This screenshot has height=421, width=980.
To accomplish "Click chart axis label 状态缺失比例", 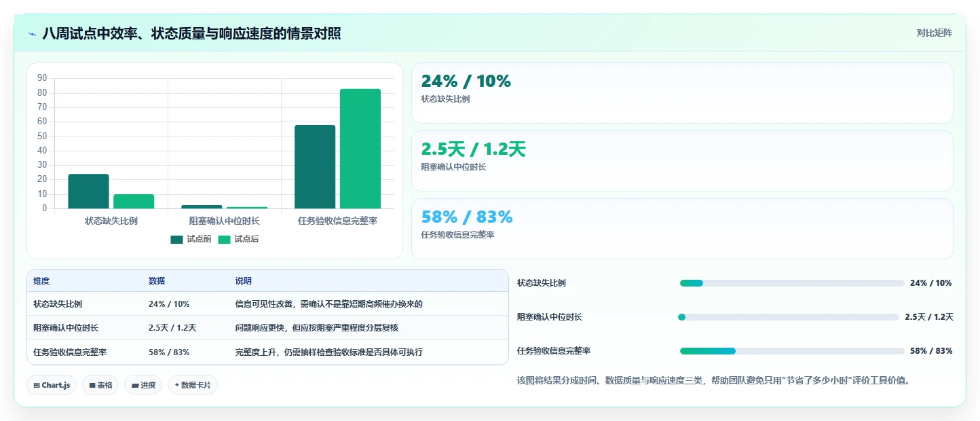I will pyautogui.click(x=111, y=221).
